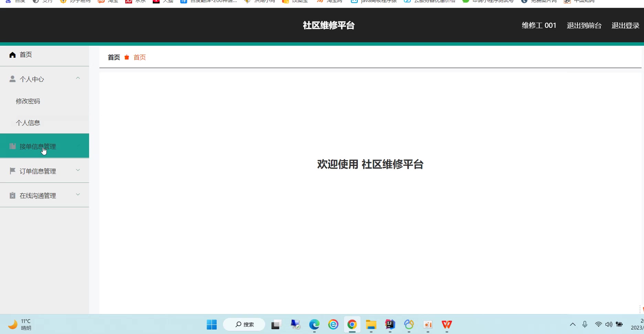Select 修改密码 in the sidebar
This screenshot has width=644, height=334.
pos(28,101)
